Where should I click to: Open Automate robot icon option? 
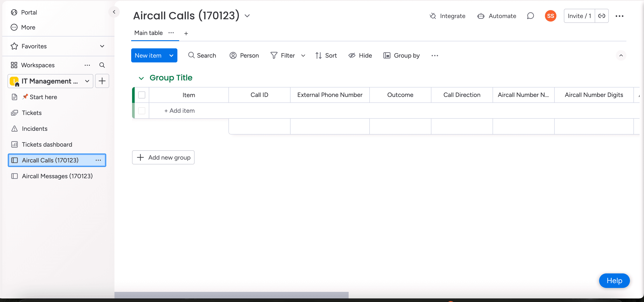pos(497,16)
